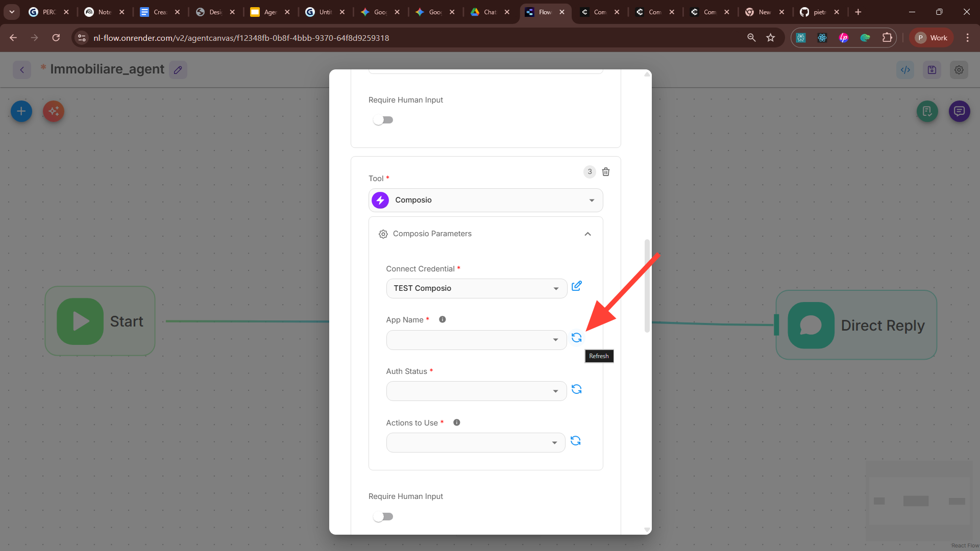Delete tool number 3 with trash icon
The width and height of the screenshot is (980, 551).
pyautogui.click(x=606, y=172)
